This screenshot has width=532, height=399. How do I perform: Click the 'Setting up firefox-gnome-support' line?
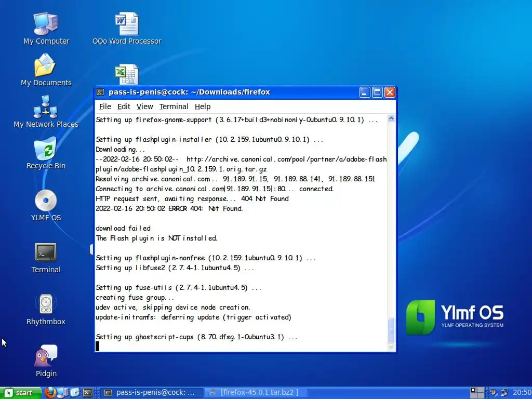click(237, 120)
